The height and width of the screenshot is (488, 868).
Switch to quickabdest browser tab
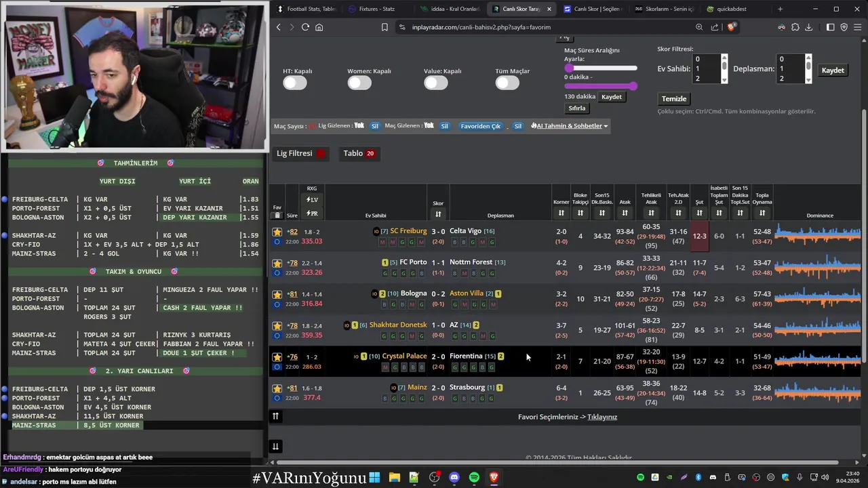(x=734, y=9)
